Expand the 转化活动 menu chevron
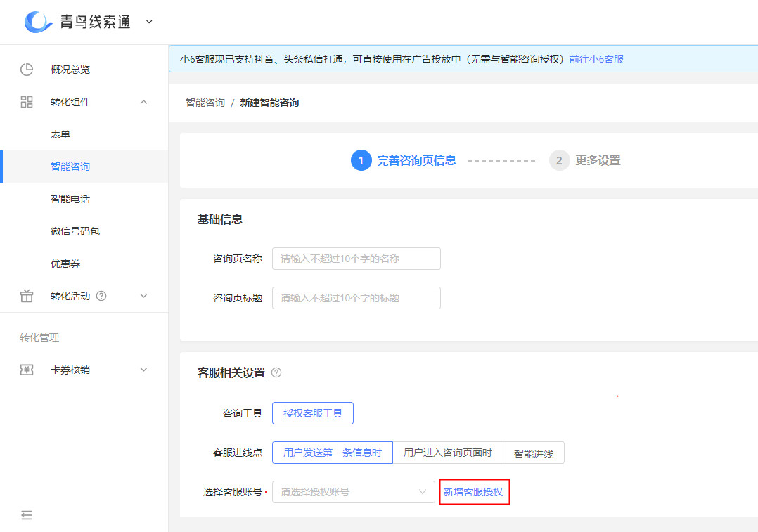Screen dimensions: 758x532 tap(143, 296)
